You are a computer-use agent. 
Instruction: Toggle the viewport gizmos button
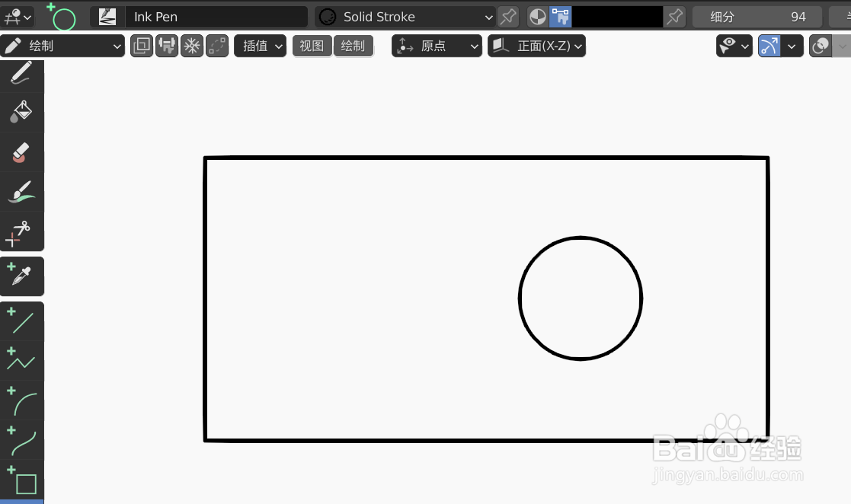(769, 46)
